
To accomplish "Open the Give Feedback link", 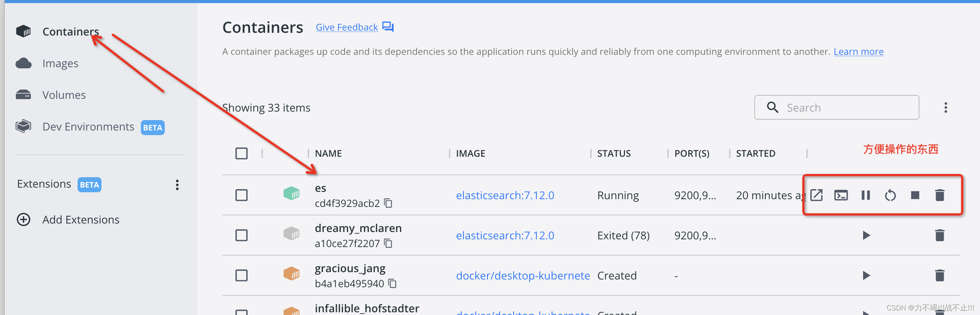I will coord(346,27).
